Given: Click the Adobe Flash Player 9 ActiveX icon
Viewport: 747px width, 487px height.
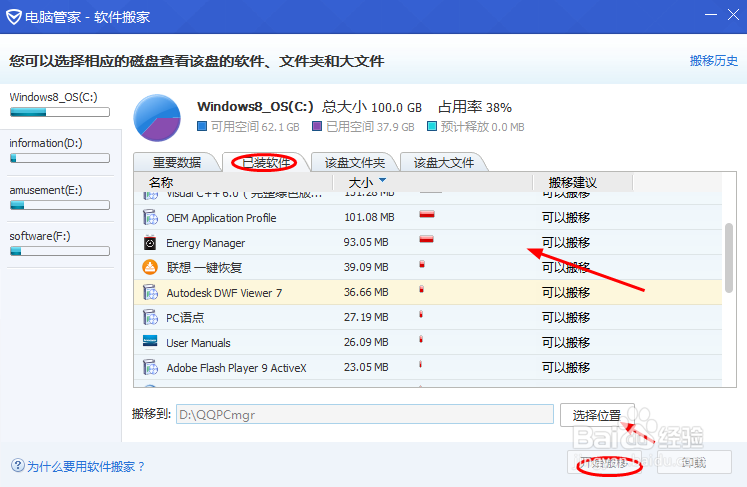Looking at the screenshot, I should coord(150,367).
